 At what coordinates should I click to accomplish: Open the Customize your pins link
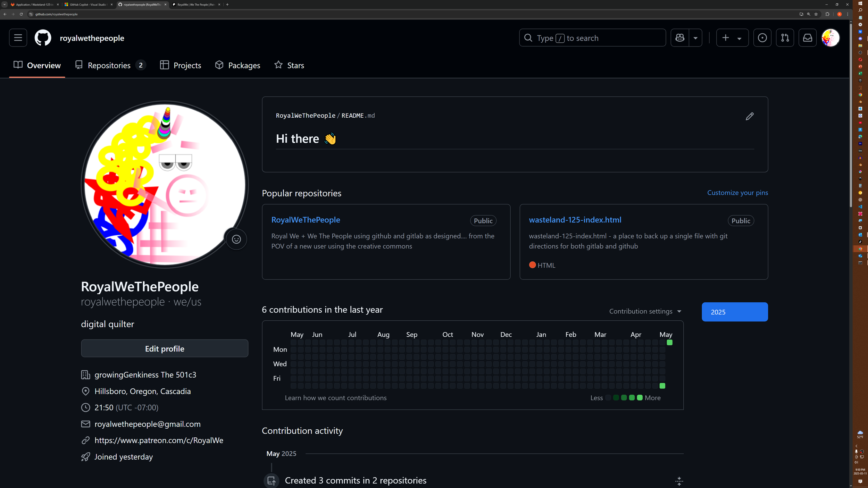(737, 193)
